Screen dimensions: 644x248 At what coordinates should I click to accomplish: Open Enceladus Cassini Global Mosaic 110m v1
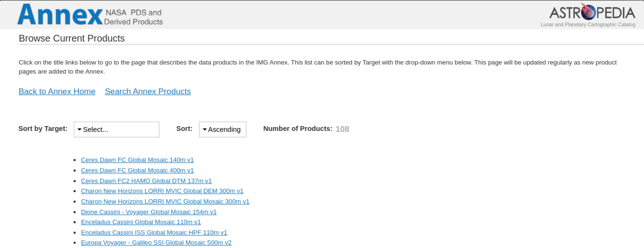[141, 222]
